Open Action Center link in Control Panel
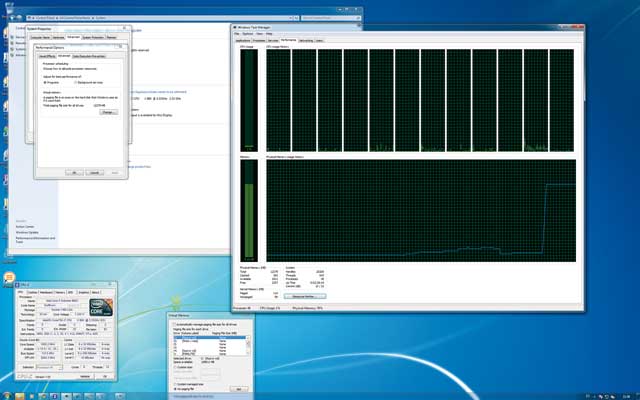 pyautogui.click(x=25, y=227)
